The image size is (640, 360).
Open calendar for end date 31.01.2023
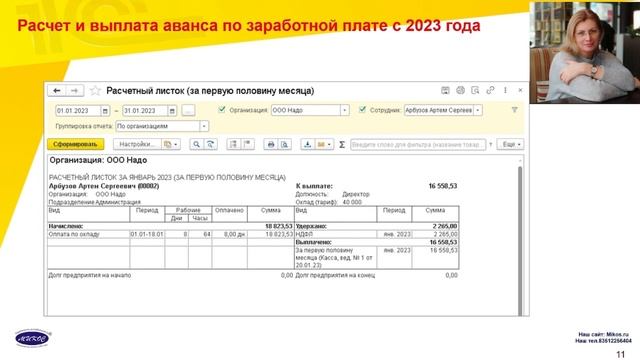(172, 111)
